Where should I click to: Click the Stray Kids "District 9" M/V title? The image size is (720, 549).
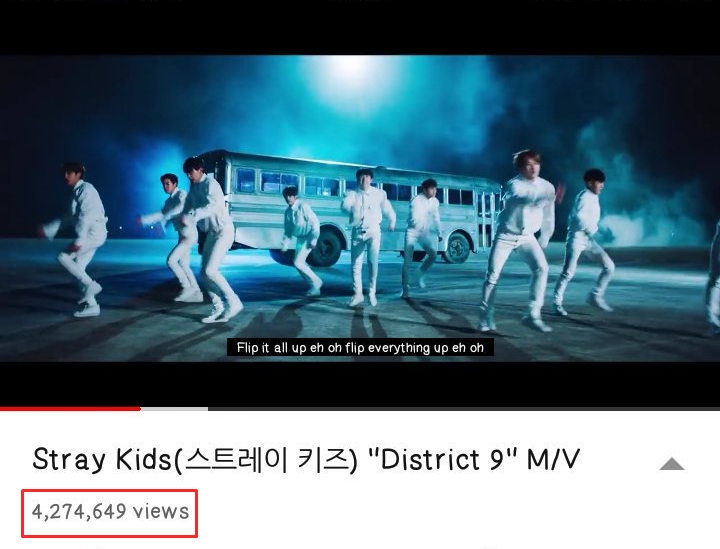coord(306,459)
